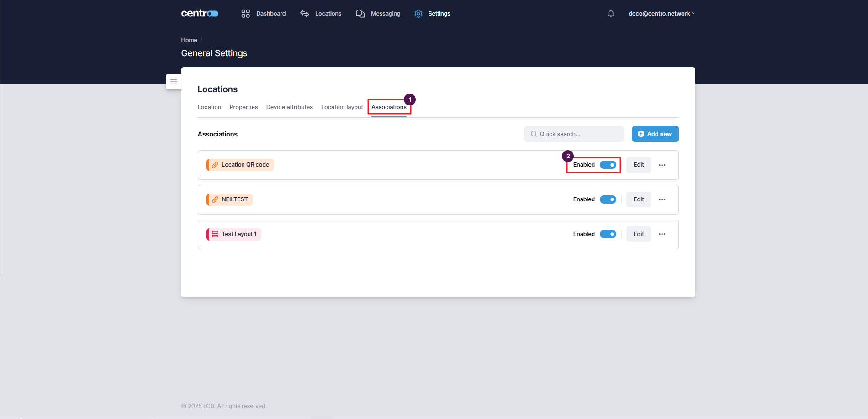Edit the NEILTEST association

[638, 199]
